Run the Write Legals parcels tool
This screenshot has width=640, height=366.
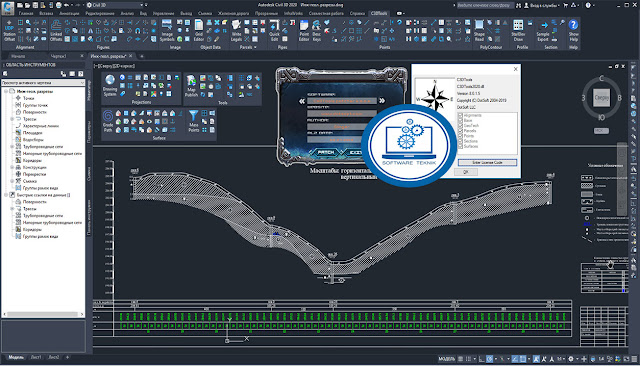point(236,31)
